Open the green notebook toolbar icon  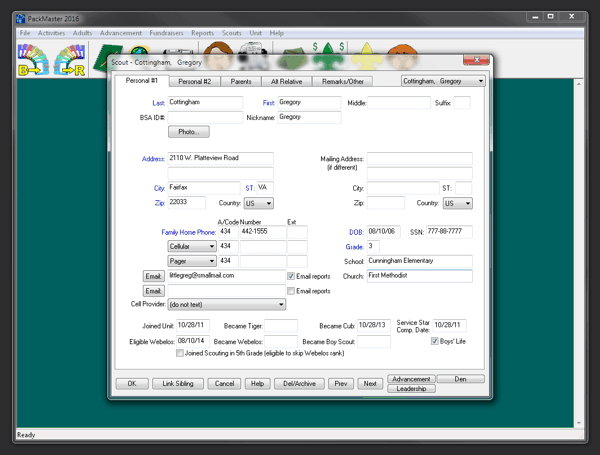tap(108, 57)
